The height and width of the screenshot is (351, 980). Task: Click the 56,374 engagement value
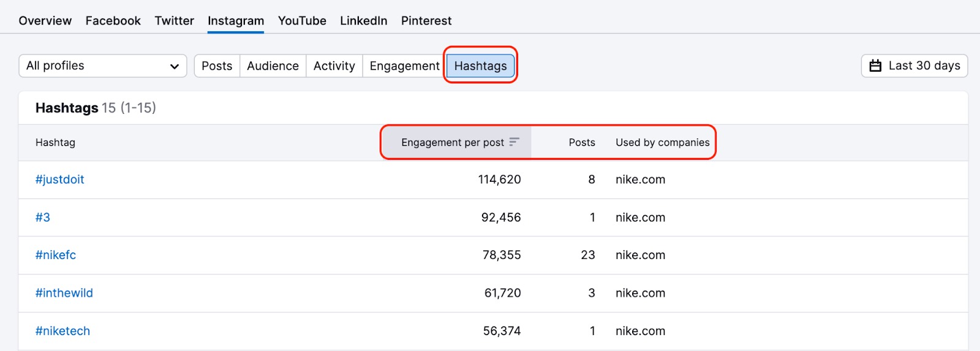tap(502, 331)
